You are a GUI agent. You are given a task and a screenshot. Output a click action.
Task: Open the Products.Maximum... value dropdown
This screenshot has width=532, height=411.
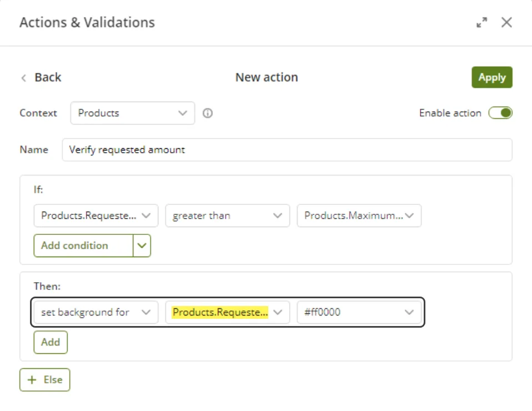pos(359,215)
